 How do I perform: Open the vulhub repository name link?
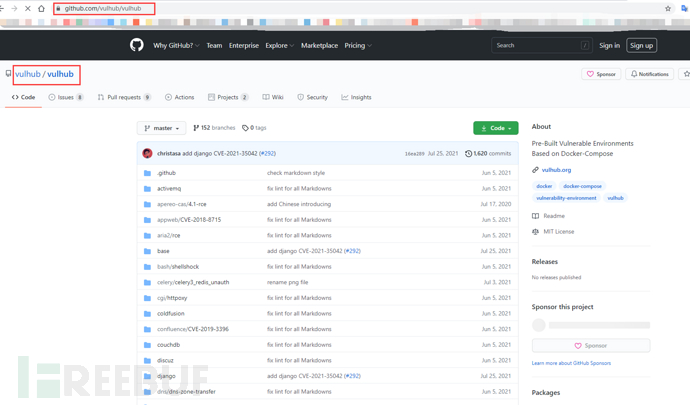[x=60, y=74]
